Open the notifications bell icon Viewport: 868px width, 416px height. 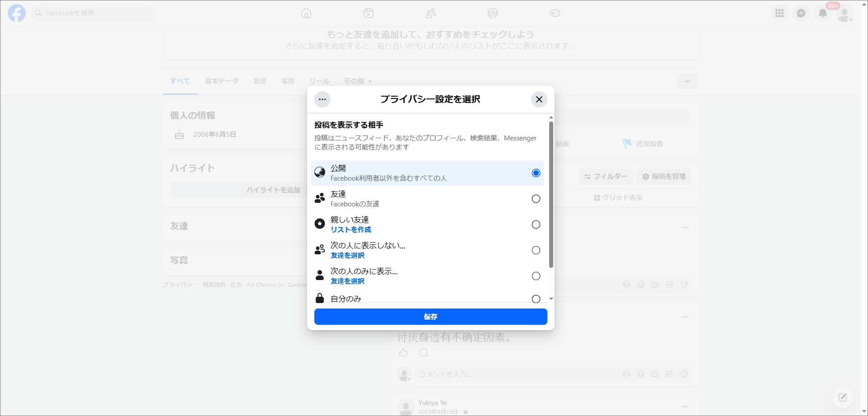pos(823,13)
